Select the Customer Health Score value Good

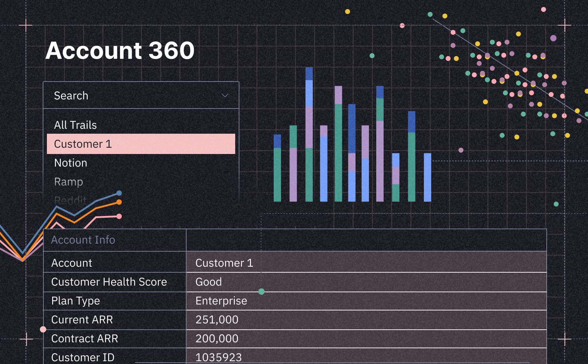coord(209,282)
